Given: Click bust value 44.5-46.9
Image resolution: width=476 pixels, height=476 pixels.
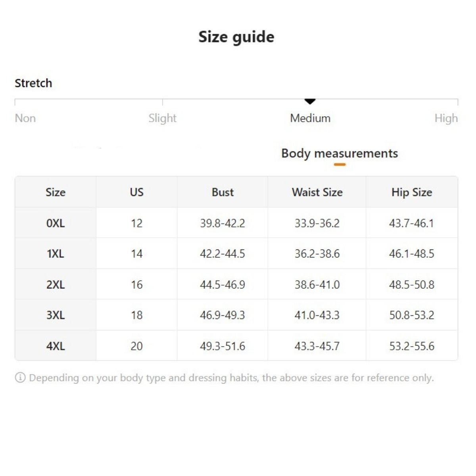Looking at the screenshot, I should [x=223, y=285].
